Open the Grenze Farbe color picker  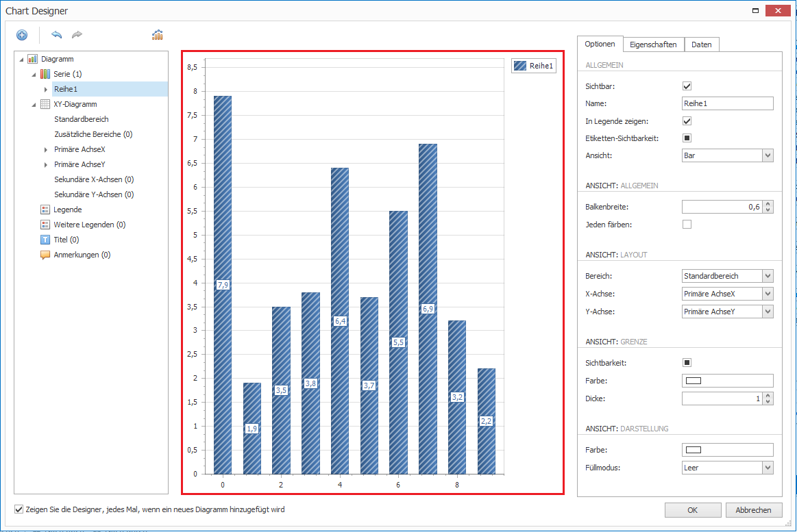[727, 381]
